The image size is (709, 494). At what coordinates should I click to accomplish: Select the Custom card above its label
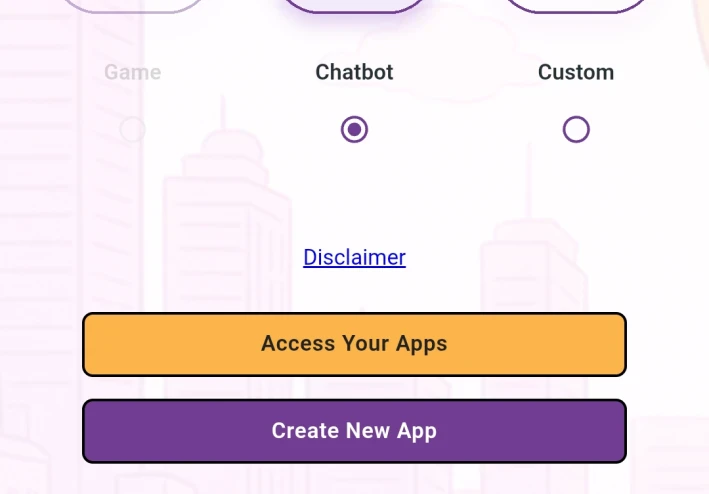tap(576, 6)
